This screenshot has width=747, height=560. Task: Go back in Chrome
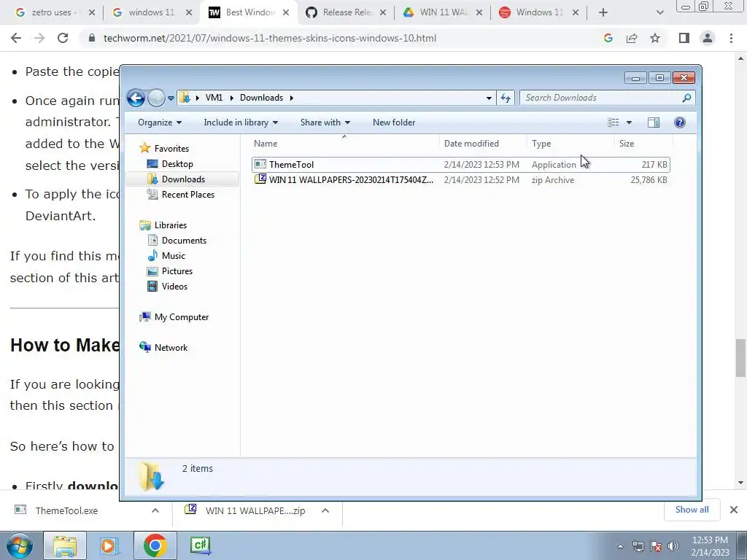point(16,38)
